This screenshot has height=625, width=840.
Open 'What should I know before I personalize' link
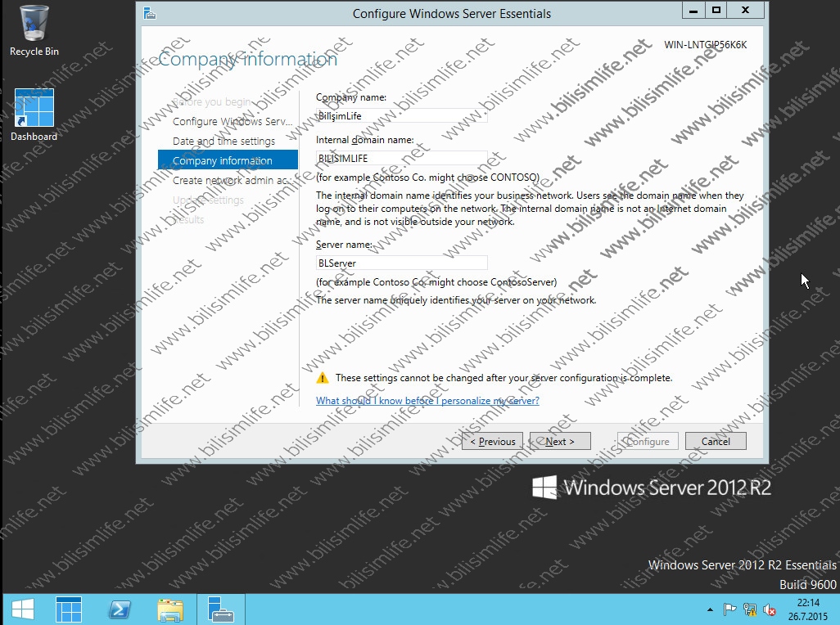[x=427, y=400]
